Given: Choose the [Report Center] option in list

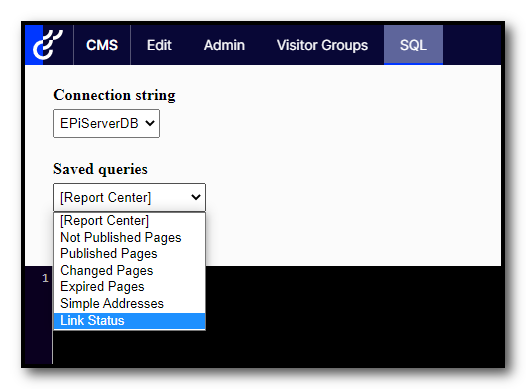Looking at the screenshot, I should (x=129, y=221).
